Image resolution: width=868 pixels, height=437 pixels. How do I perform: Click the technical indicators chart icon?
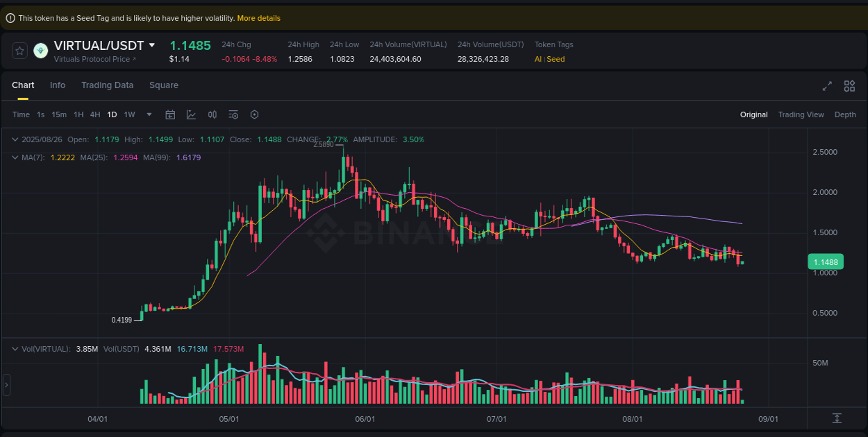pos(191,114)
